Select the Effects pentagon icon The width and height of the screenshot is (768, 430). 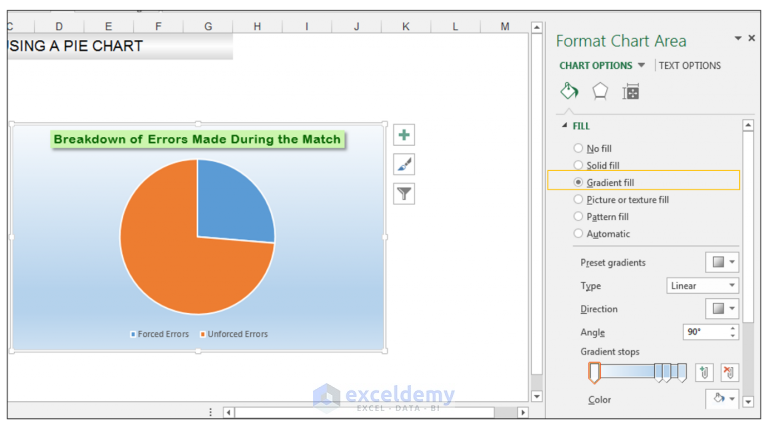point(600,91)
